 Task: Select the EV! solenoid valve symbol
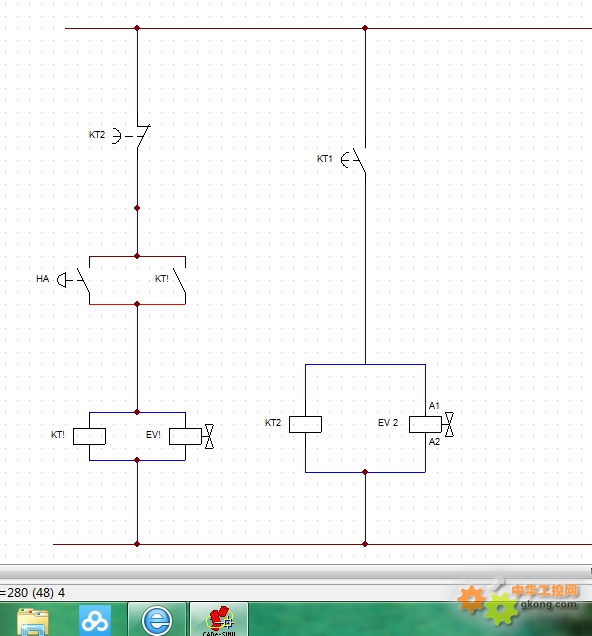[x=191, y=436]
